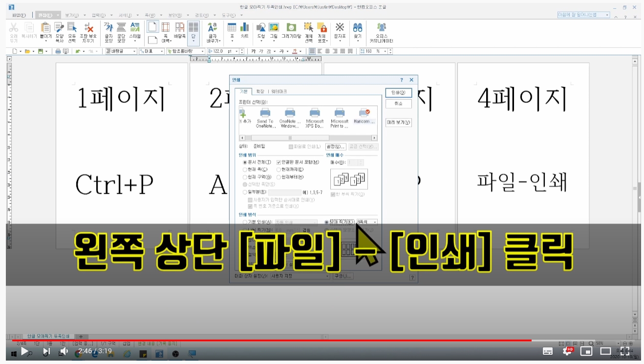Image resolution: width=644 pixels, height=364 pixels.
Task: Open the 보기 menu
Action: pos(71,15)
